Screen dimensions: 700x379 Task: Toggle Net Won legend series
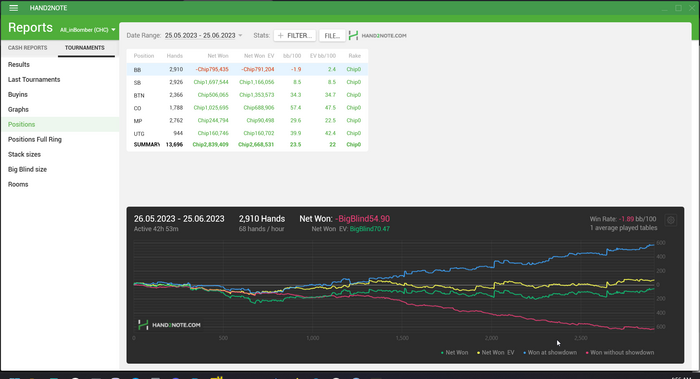454,353
